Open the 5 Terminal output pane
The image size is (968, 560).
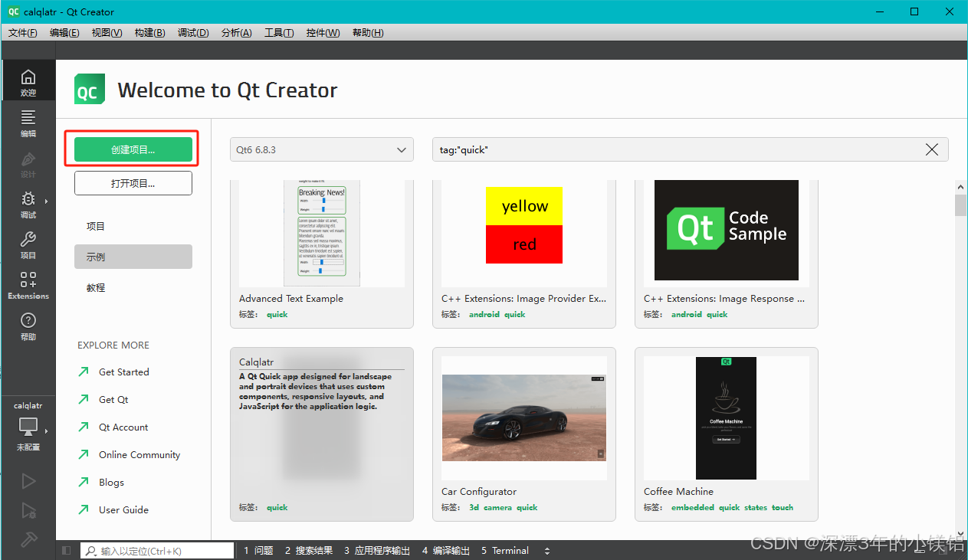[505, 551]
